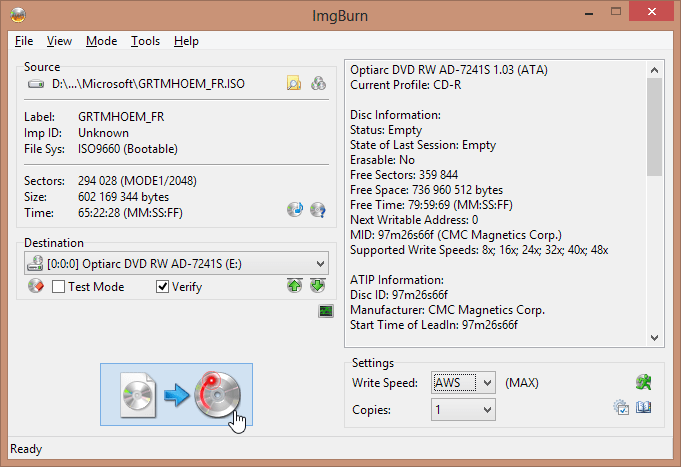This screenshot has width=681, height=467.
Task: Click the disc info scrollbar thumb
Action: tap(655, 127)
